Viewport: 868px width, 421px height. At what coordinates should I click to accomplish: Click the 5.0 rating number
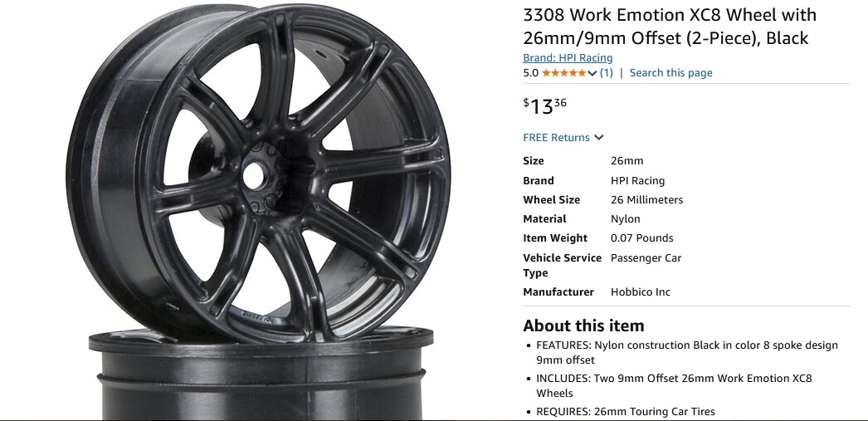pos(530,72)
